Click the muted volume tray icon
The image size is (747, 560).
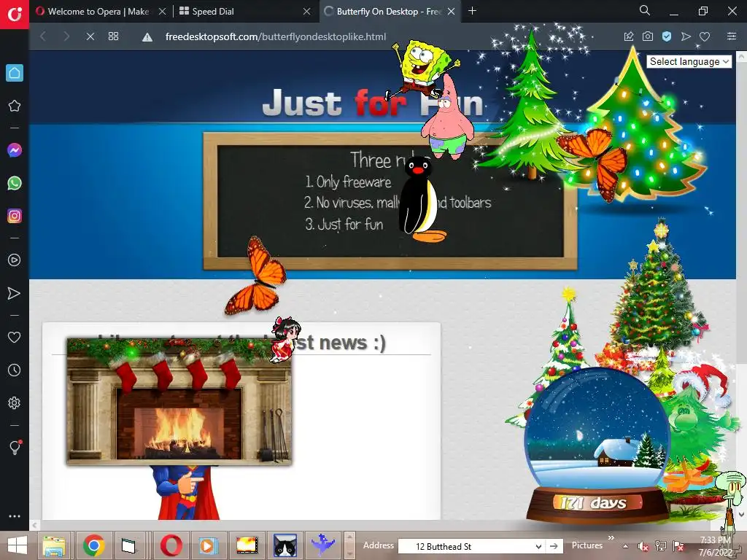643,547
